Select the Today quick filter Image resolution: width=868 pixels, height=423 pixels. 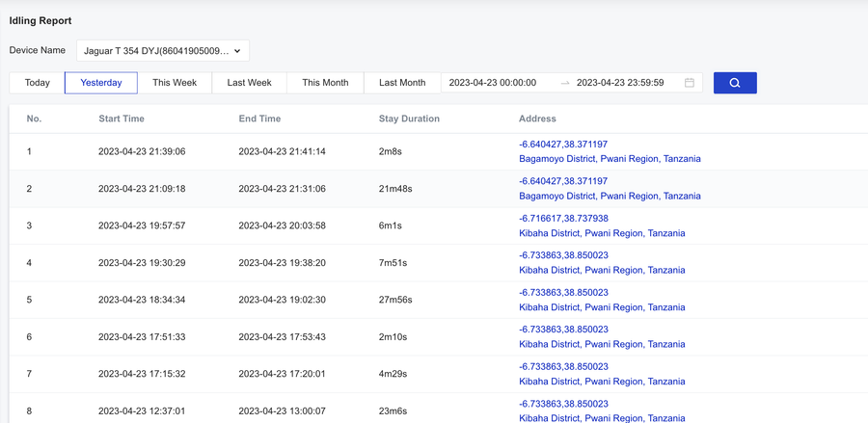pos(38,83)
